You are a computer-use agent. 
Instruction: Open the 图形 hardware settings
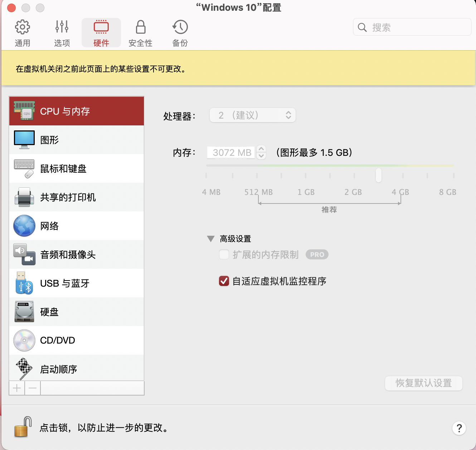tap(24, 140)
